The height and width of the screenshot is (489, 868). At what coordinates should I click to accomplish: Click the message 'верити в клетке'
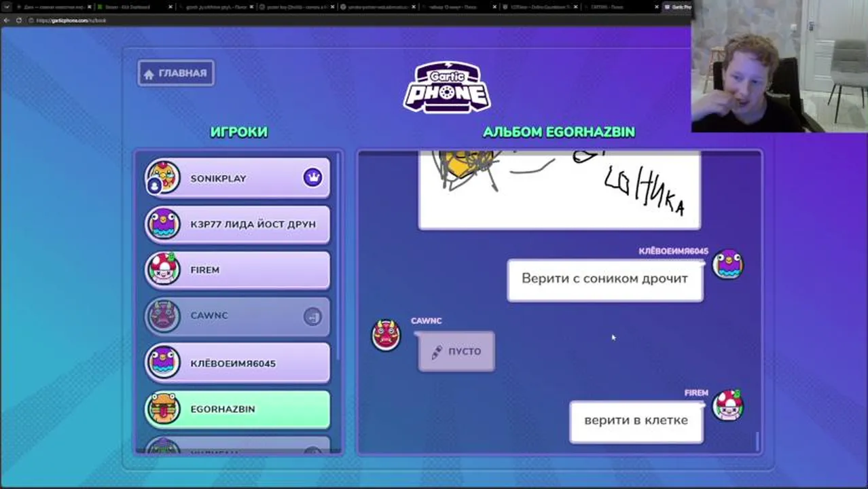click(x=636, y=421)
